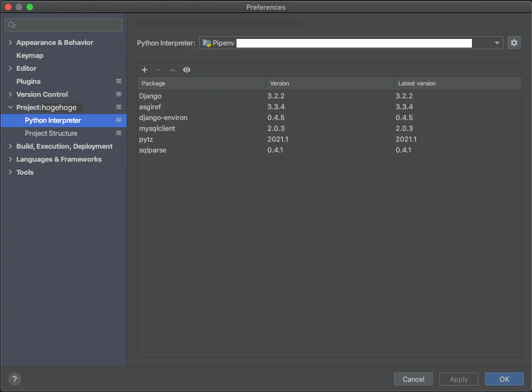The width and height of the screenshot is (532, 392).
Task: Expand the Version Control section
Action: (x=10, y=94)
